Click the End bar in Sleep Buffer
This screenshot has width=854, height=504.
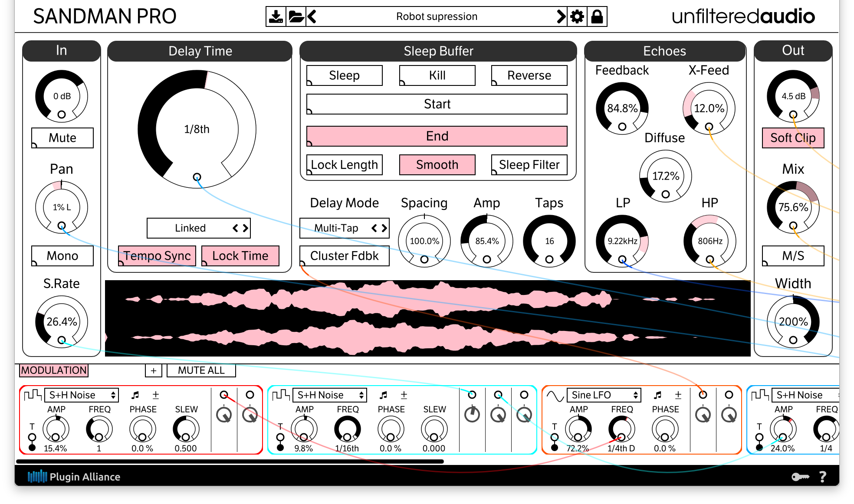[x=437, y=136]
